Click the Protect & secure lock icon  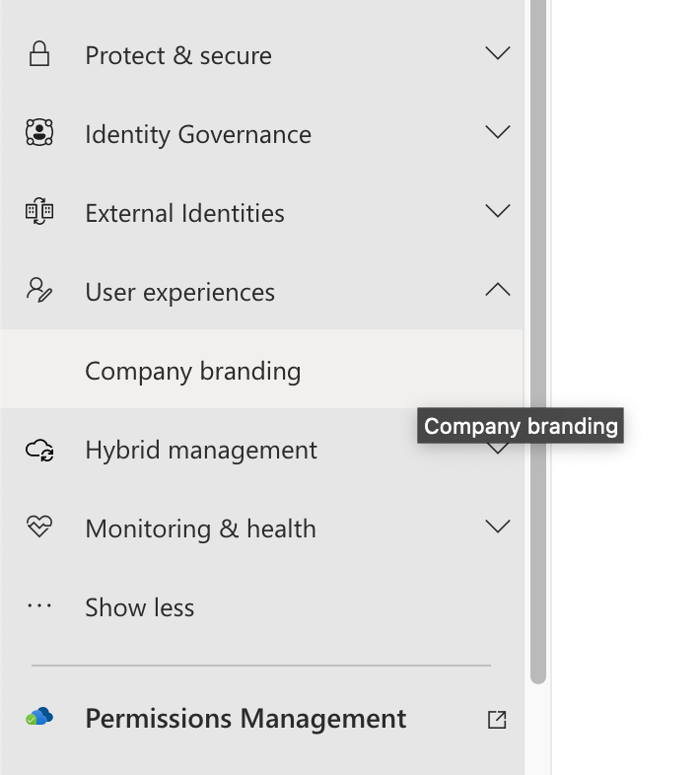39,53
